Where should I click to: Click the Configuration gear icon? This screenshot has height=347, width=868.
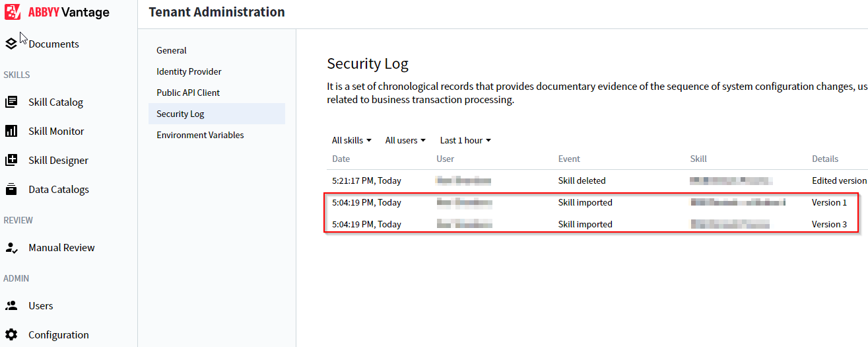(11, 334)
